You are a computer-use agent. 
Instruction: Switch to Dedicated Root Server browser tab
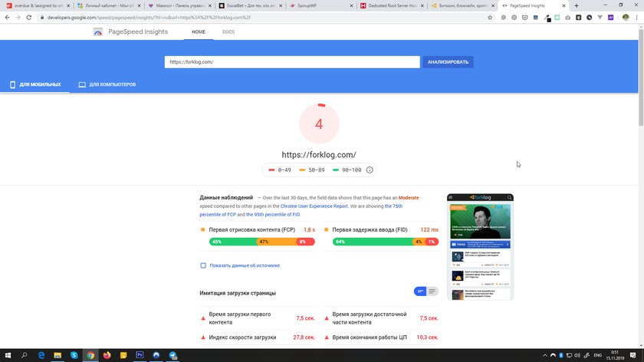point(392,6)
